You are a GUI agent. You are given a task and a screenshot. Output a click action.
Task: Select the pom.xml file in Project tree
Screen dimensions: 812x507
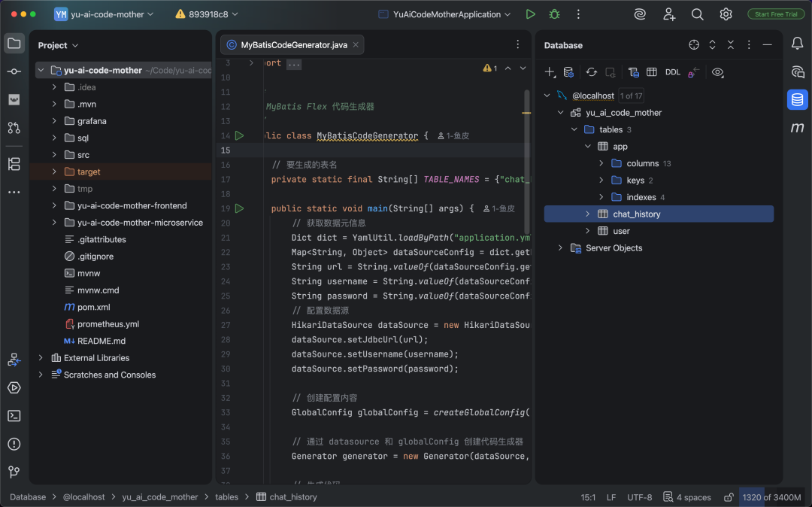(x=93, y=307)
